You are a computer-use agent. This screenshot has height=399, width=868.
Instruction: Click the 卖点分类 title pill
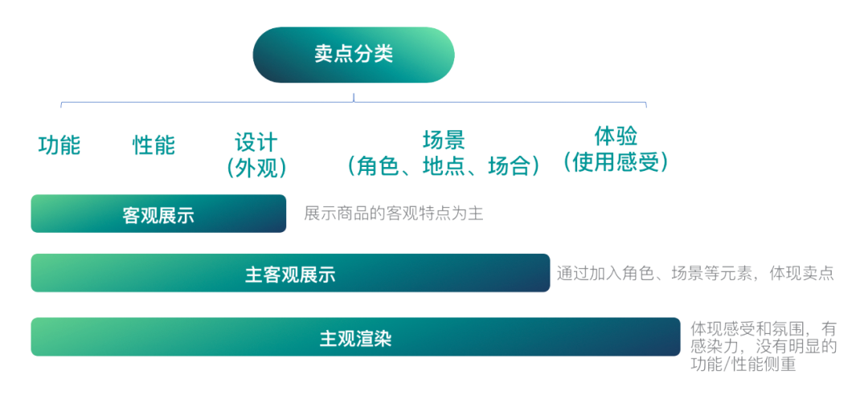tap(354, 55)
